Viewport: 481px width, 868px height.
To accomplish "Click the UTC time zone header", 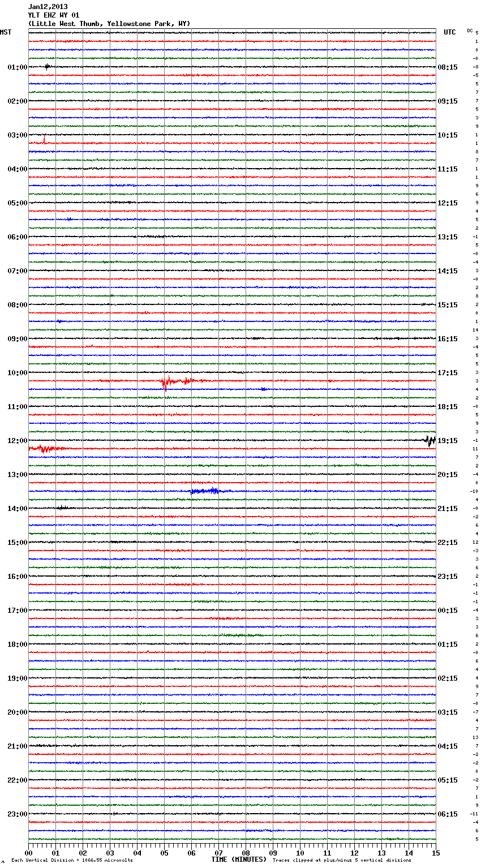I will [x=449, y=32].
